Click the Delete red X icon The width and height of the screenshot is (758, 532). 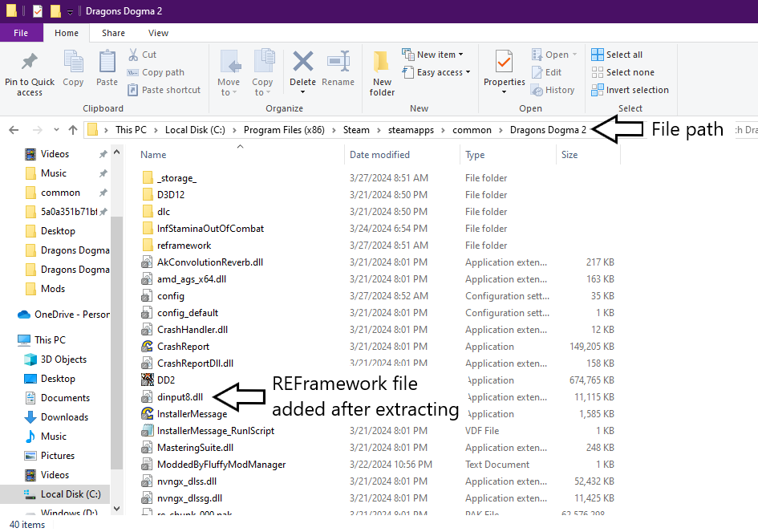click(303, 62)
